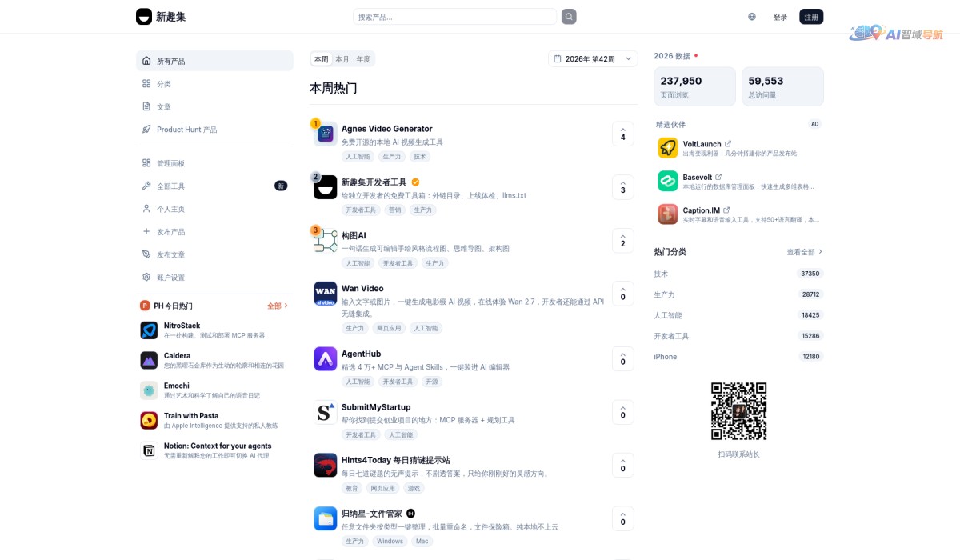This screenshot has height=560, width=960.
Task: Click 游戏 tag under Hints4Today
Action: coord(413,488)
